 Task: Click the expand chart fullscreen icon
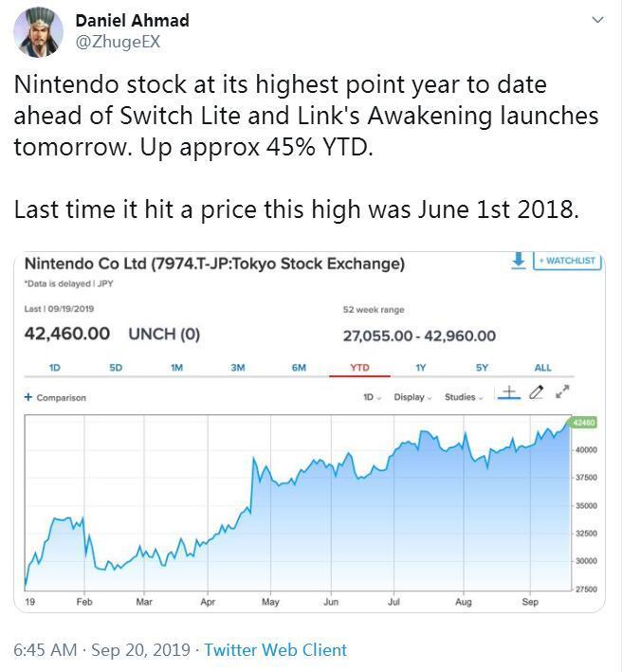[x=562, y=391]
